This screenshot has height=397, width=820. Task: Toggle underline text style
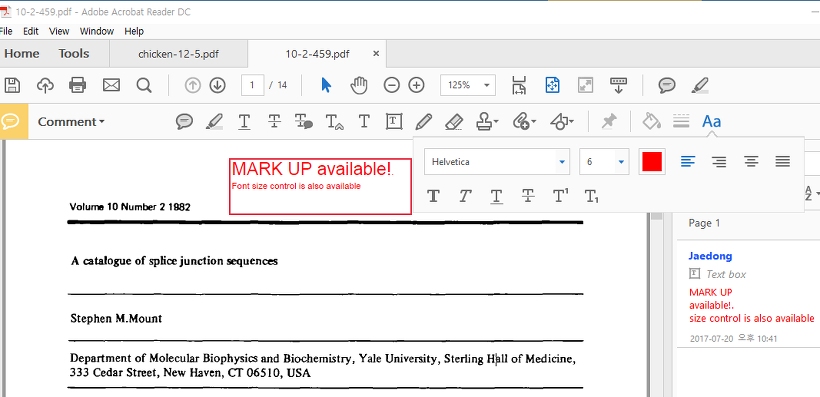coord(496,196)
